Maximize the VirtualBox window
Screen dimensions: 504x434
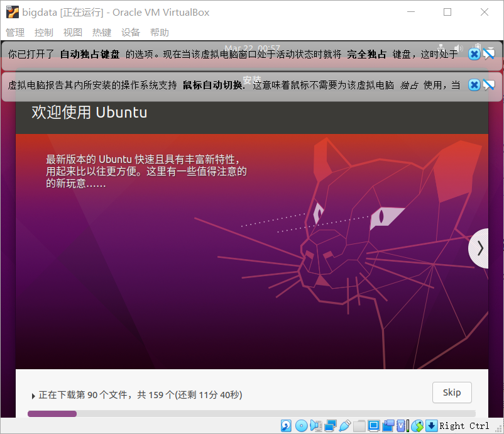pyautogui.click(x=447, y=12)
